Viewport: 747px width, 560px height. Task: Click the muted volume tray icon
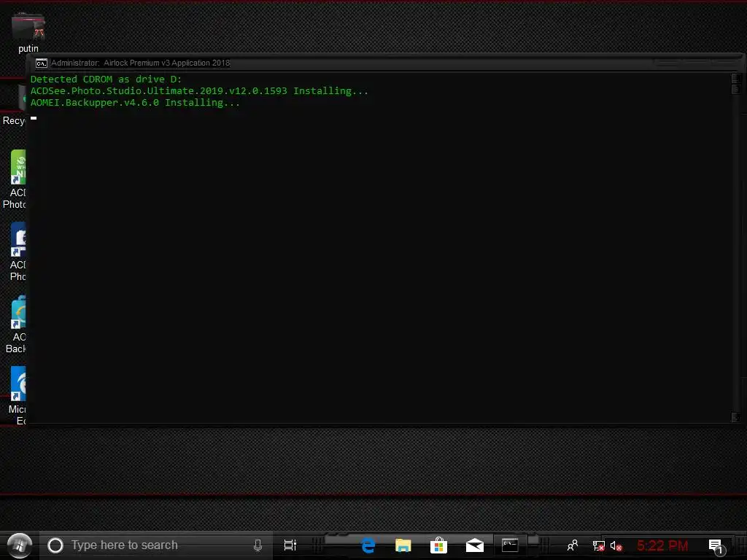click(x=616, y=545)
